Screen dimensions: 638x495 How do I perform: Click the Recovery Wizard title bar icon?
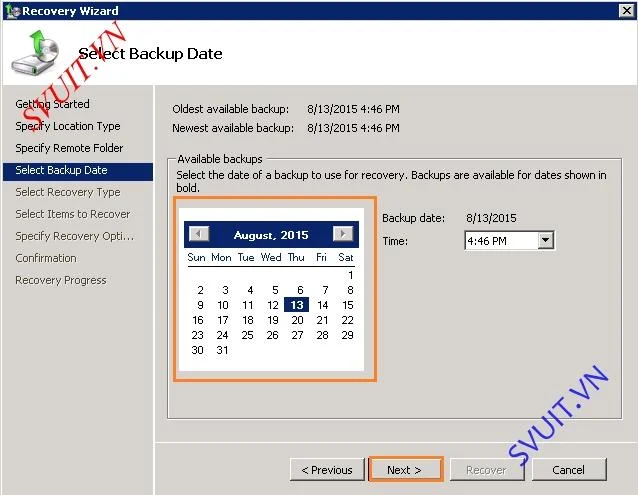[x=12, y=11]
